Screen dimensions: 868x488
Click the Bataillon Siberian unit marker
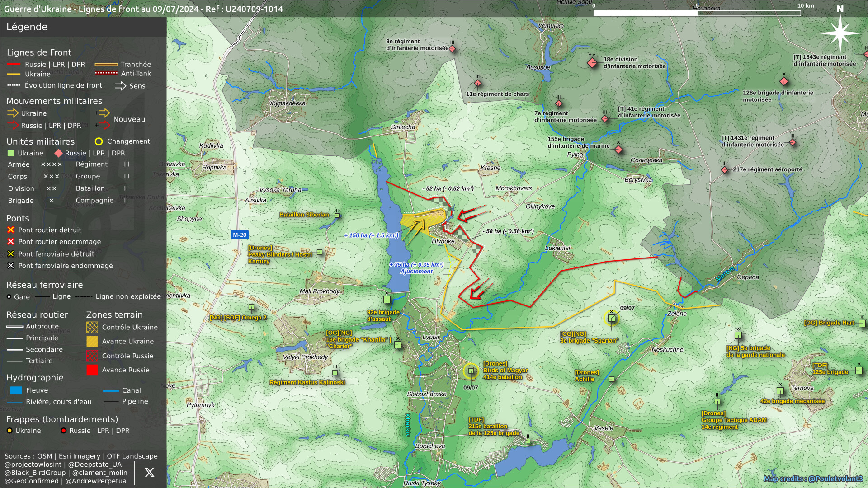coord(337,216)
